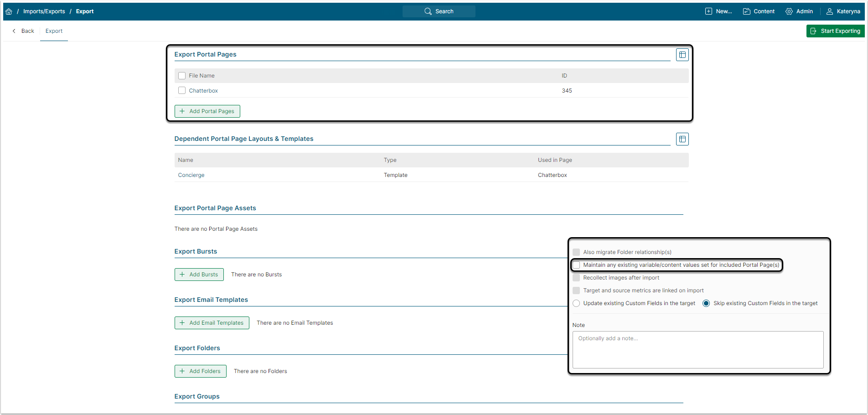
Task: Go to Imports/Exports in the breadcrumb
Action: click(x=44, y=11)
